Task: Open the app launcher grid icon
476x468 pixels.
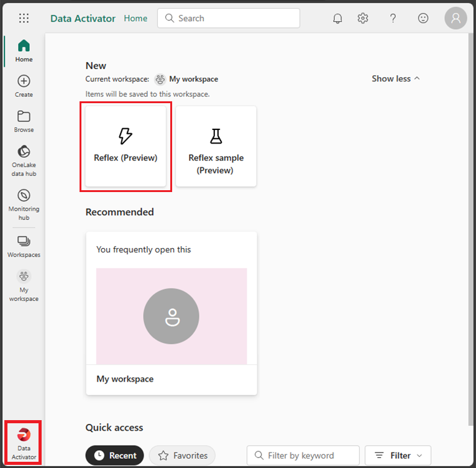Action: pos(24,18)
